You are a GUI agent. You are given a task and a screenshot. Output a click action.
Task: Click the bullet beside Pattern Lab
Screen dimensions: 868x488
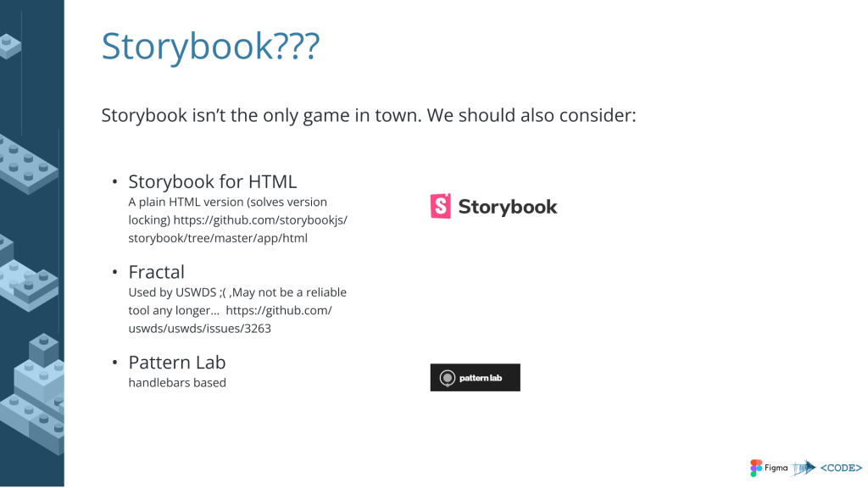pyautogui.click(x=114, y=363)
